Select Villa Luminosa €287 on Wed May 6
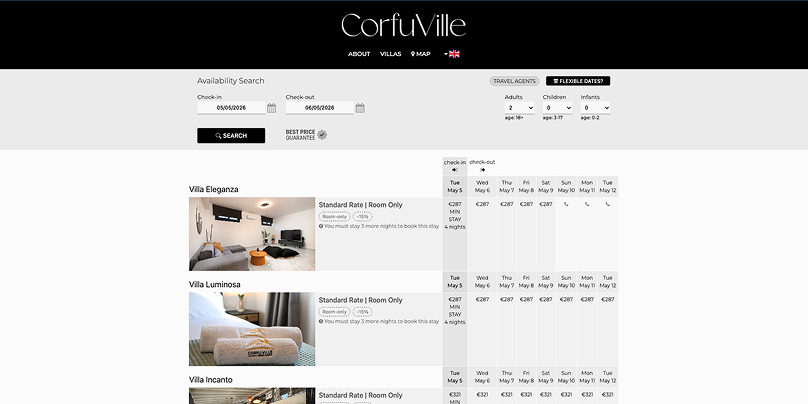The width and height of the screenshot is (808, 404). 482,299
